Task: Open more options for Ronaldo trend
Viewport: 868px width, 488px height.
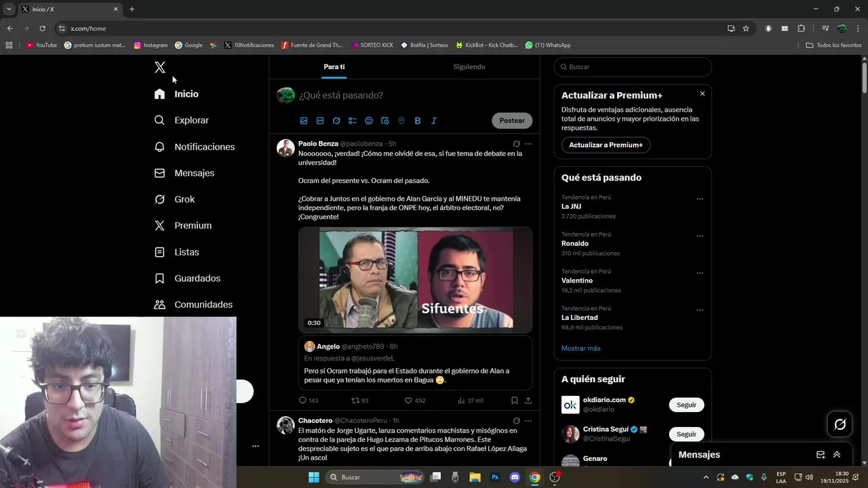Action: tap(700, 237)
